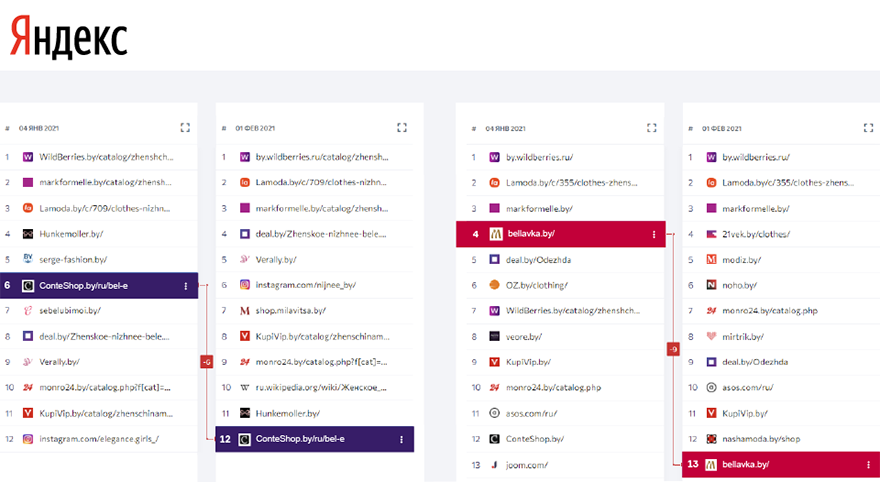
Task: Open the Hunkemoller.by/ link ranked 4
Action: [71, 234]
